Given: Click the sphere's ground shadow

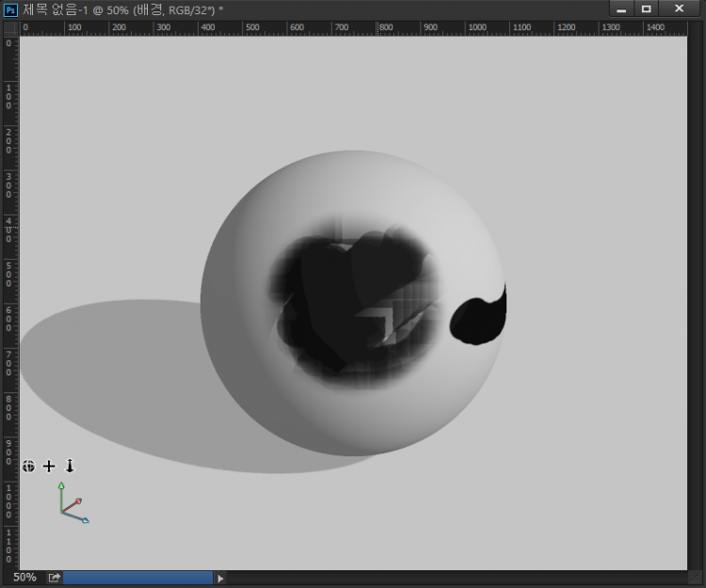Looking at the screenshot, I should point(113,376).
